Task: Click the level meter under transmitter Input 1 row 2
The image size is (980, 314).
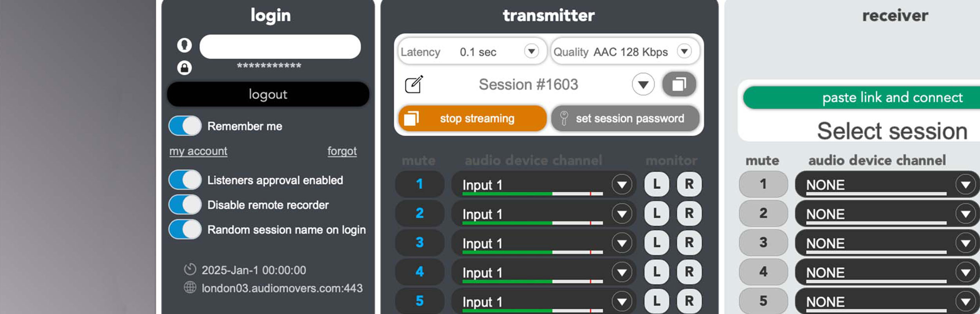Action: point(532,223)
